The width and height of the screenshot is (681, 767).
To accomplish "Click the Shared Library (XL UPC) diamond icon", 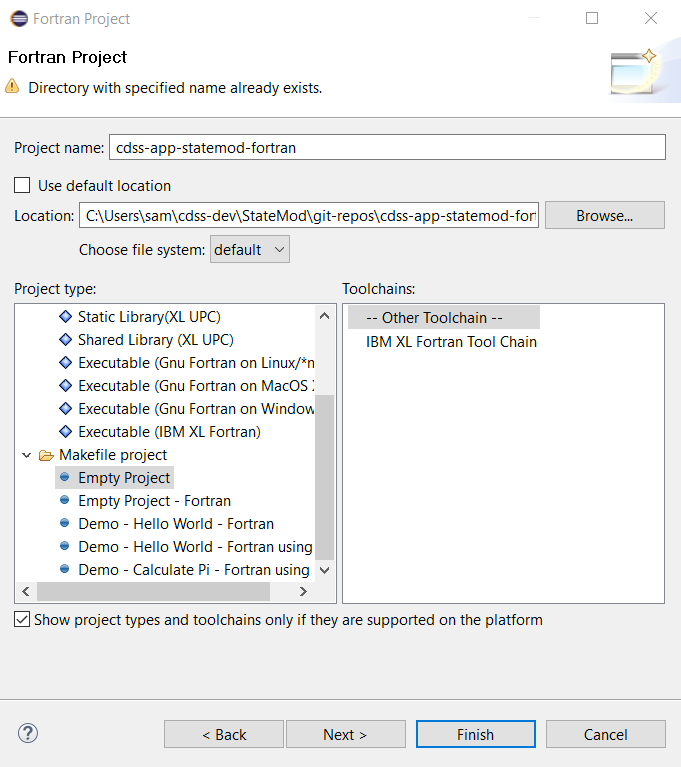I will click(65, 340).
